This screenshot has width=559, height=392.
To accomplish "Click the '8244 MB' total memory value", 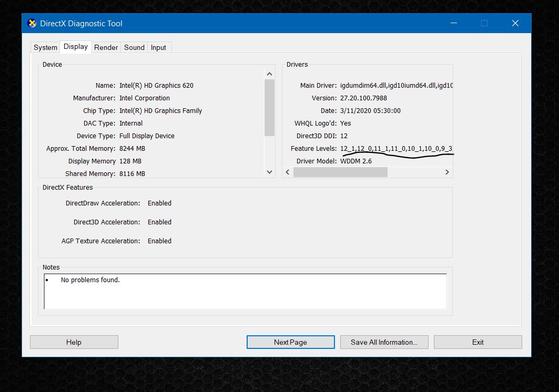I will click(133, 149).
